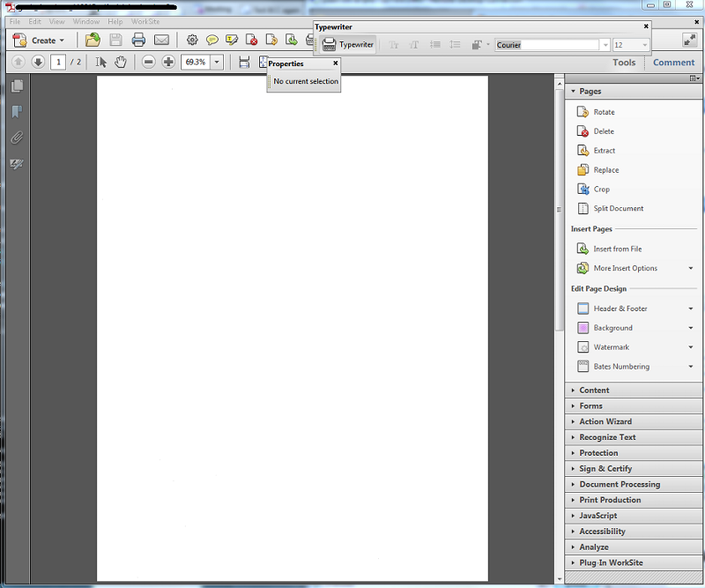Open the Bookmarks panel

tap(19, 111)
